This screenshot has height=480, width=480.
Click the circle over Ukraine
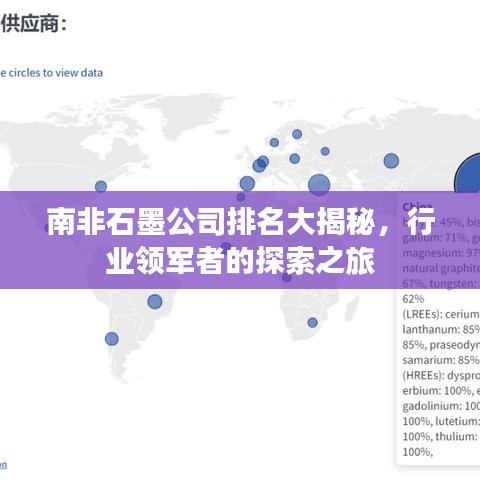pos(294,159)
